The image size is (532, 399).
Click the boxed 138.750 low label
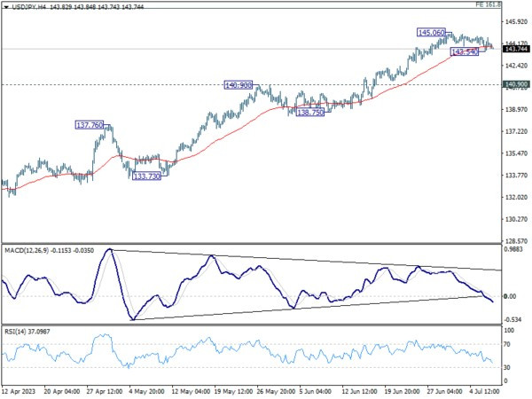pos(310,113)
